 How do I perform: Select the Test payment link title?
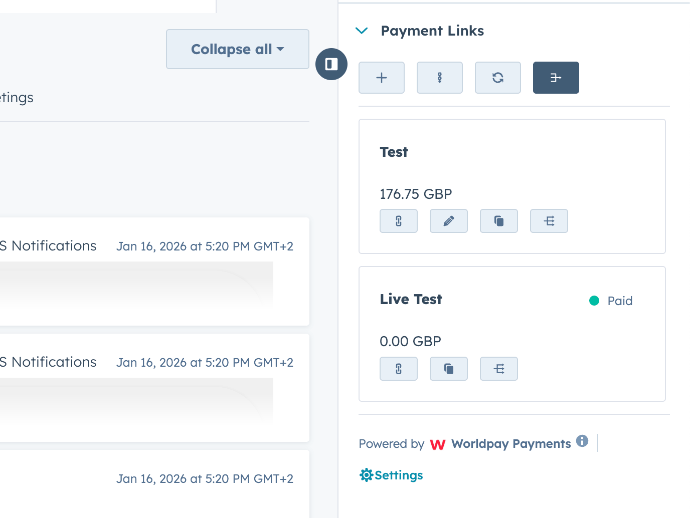[x=394, y=152]
